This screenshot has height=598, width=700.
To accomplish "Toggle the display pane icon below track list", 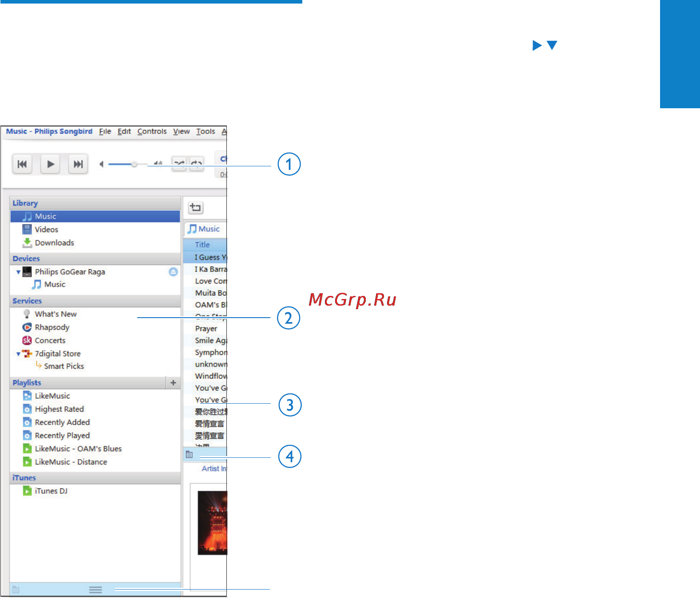I will [x=189, y=454].
